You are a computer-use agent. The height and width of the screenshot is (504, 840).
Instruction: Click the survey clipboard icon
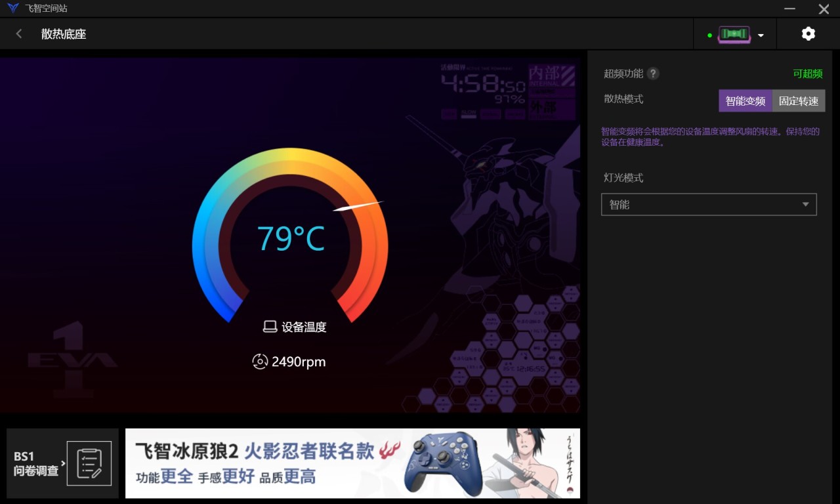(x=89, y=463)
